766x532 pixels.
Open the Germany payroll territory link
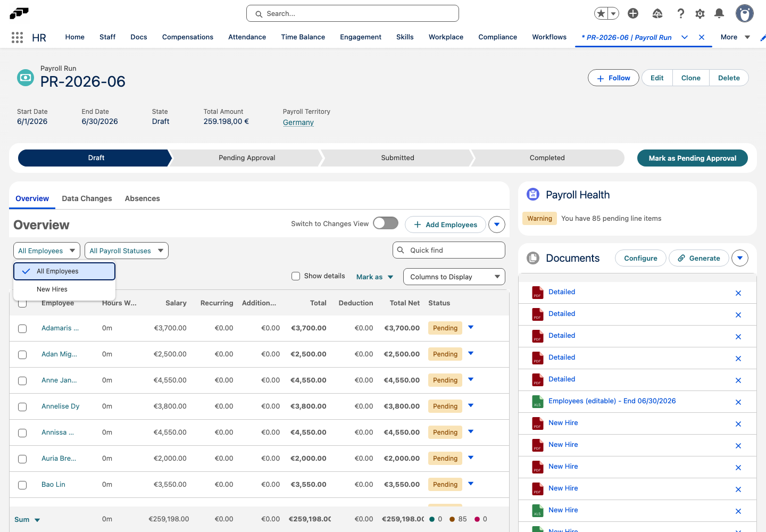(298, 122)
